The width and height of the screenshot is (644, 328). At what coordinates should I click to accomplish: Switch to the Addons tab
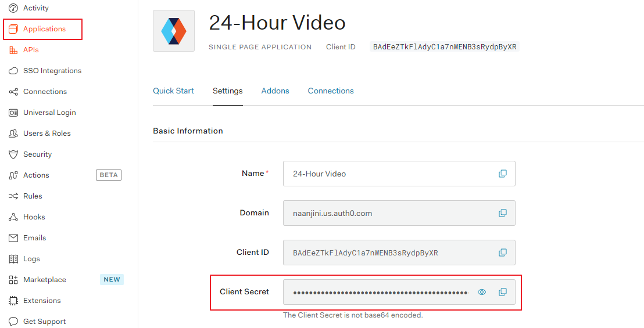pos(275,91)
